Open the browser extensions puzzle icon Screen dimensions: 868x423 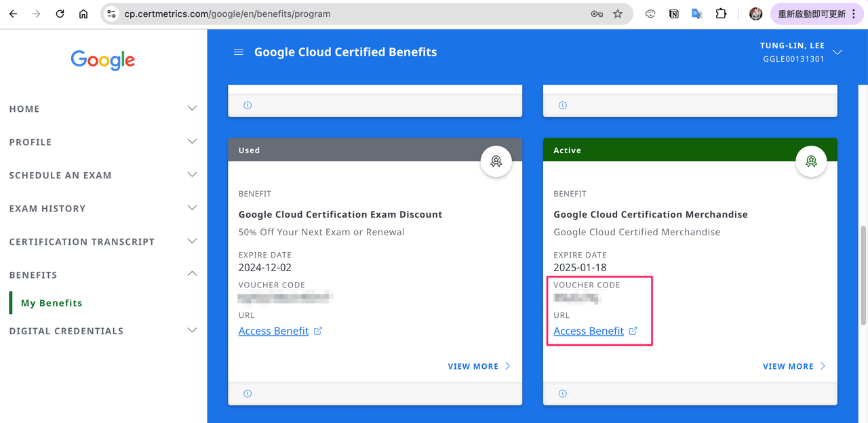click(x=721, y=13)
